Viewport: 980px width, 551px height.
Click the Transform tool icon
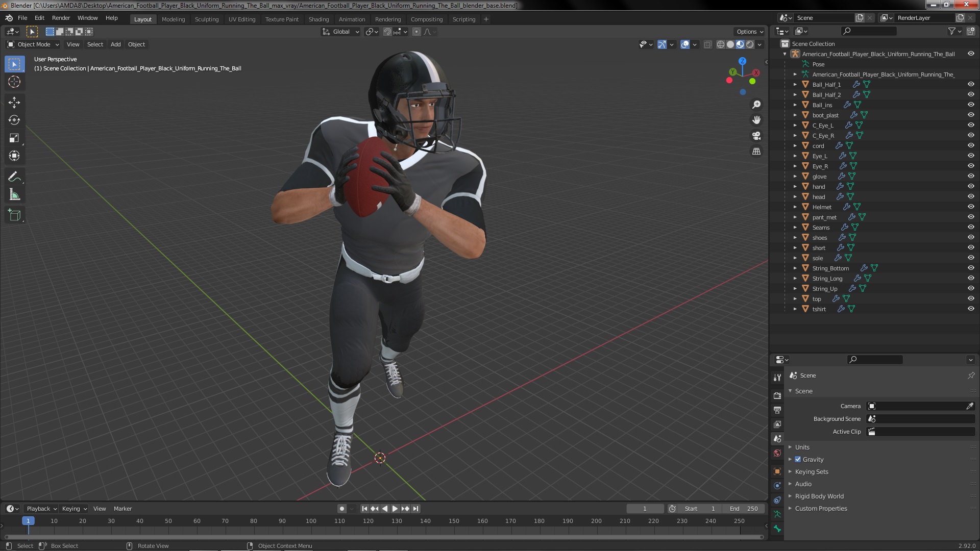[15, 156]
